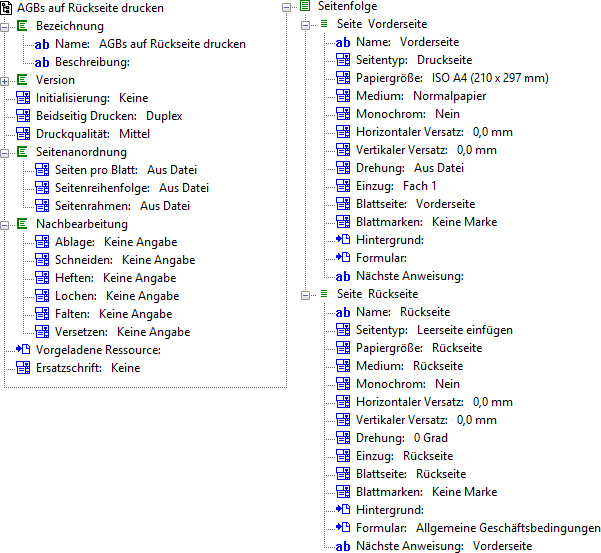
Task: Click the property icon beside Beidseitig Drucken
Action: point(24,116)
